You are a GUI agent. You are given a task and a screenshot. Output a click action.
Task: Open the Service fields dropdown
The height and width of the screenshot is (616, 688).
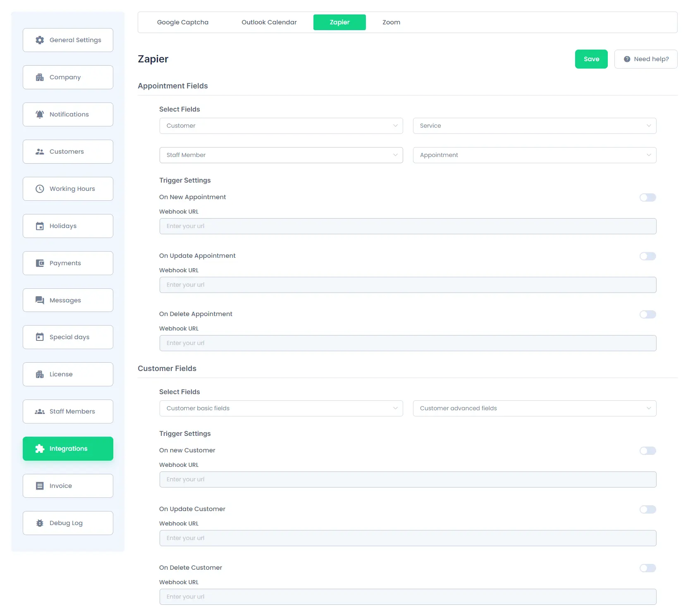[x=534, y=126]
